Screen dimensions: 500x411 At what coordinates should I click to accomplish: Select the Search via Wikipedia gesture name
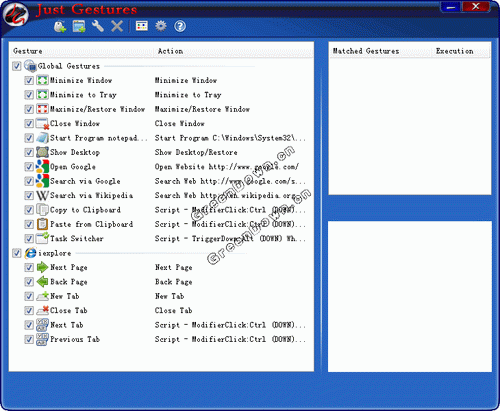point(91,195)
